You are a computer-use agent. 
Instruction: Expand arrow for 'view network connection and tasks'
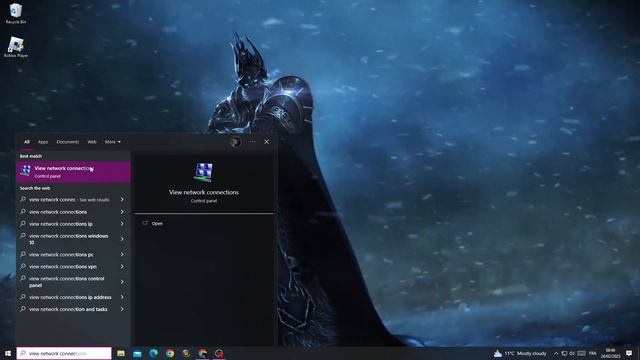(122, 309)
